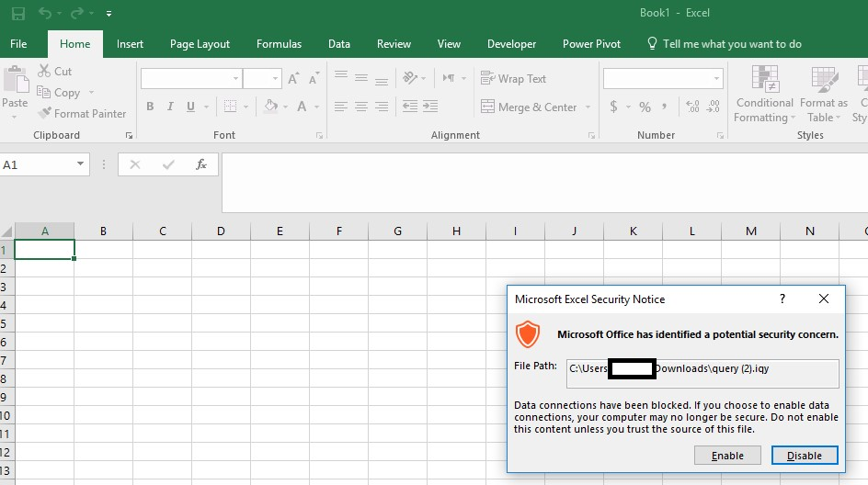Undo the last action

pyautogui.click(x=45, y=13)
